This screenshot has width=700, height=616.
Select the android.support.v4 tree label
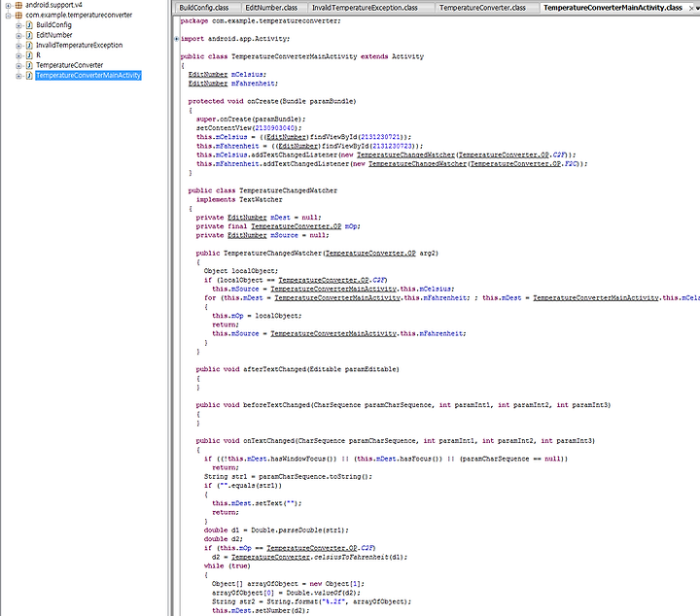coord(53,6)
